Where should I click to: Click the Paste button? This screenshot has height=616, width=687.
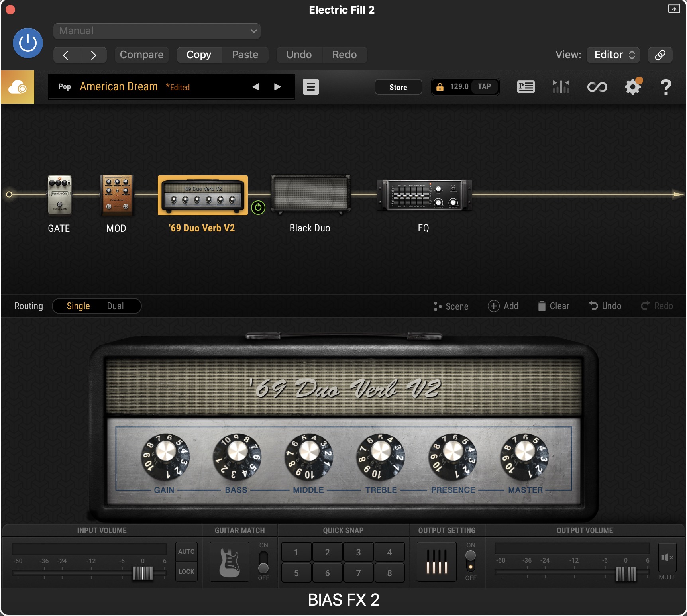245,55
